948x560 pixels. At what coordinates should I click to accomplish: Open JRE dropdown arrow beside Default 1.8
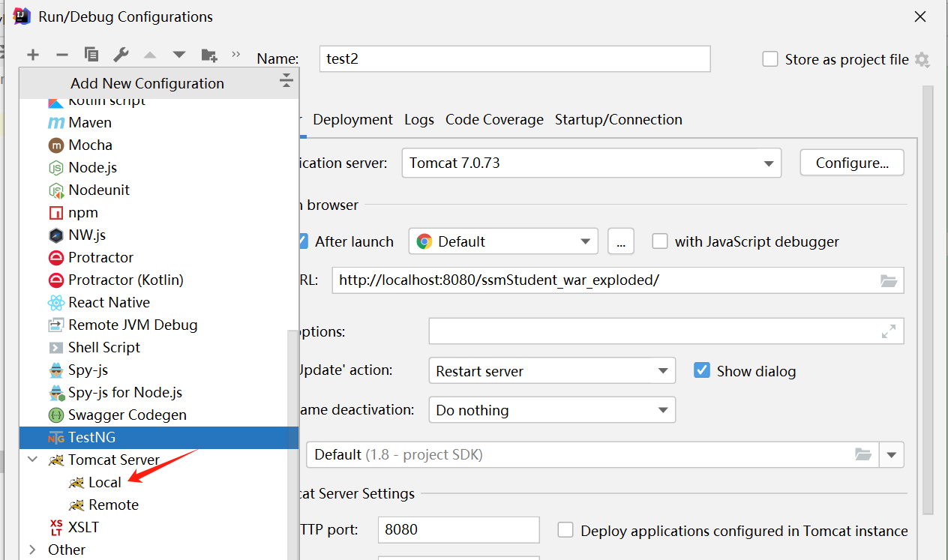[892, 455]
